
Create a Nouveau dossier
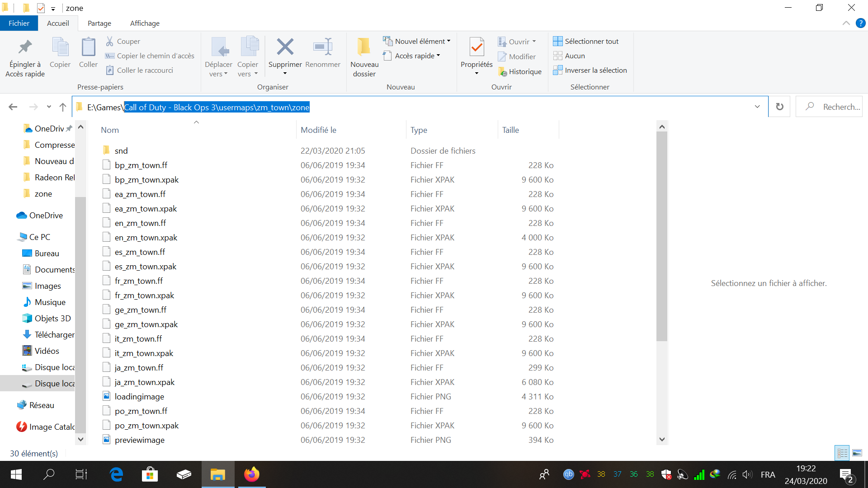(364, 56)
